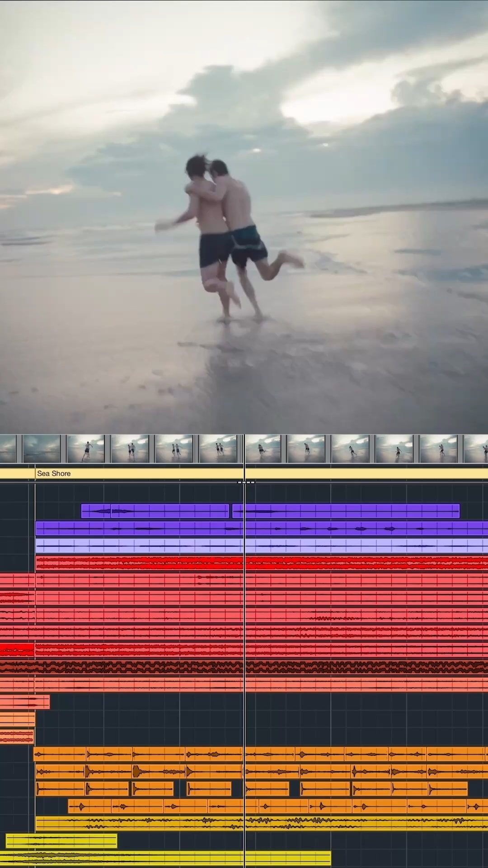Select the small bright red clip before Sea Shore marker
This screenshot has height=868, width=488.
(17, 650)
